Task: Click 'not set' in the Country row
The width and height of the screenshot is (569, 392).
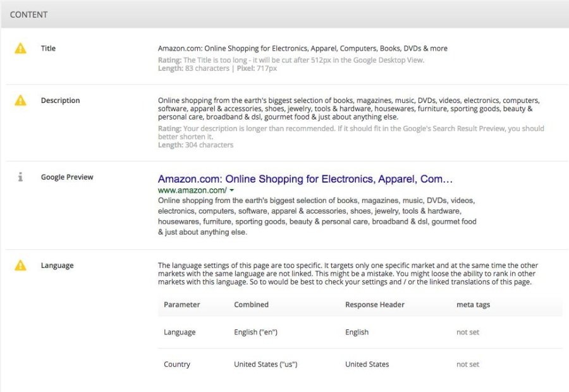Action: pyautogui.click(x=468, y=364)
